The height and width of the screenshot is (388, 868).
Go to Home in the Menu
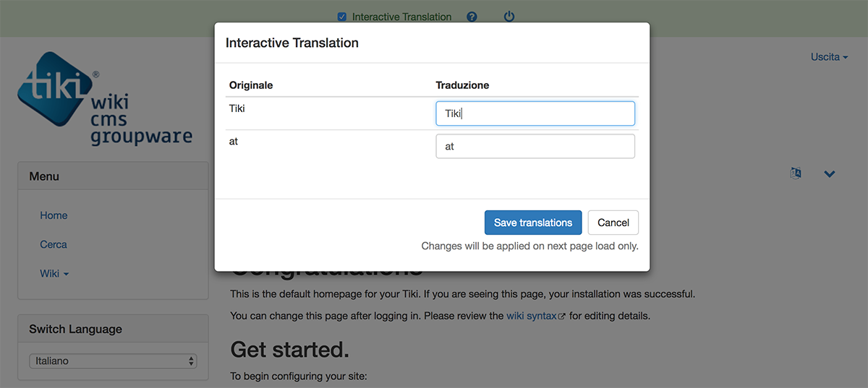pyautogui.click(x=54, y=215)
